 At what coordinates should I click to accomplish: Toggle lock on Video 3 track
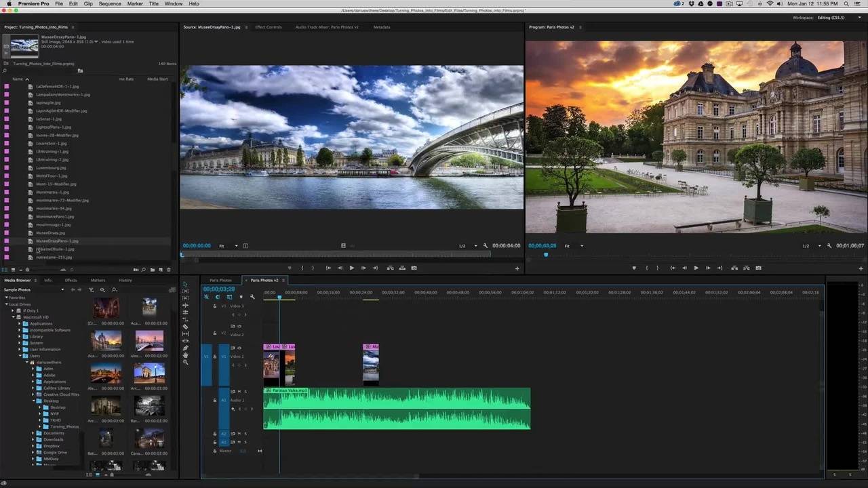(215, 306)
